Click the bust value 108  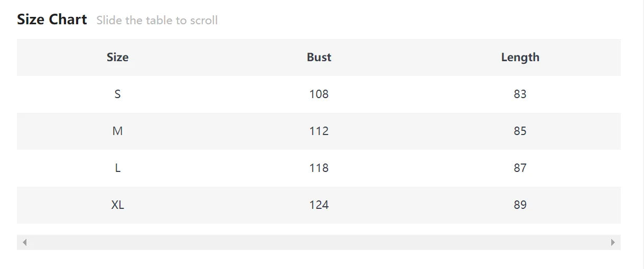(319, 94)
